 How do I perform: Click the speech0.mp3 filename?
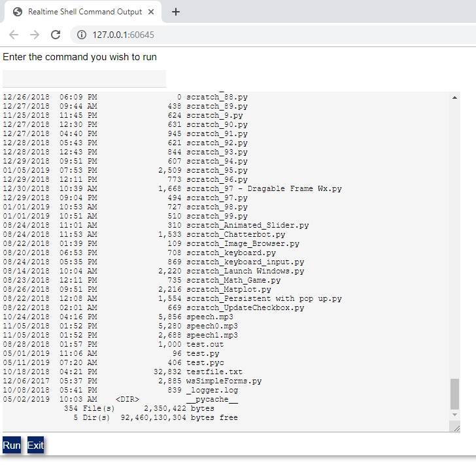click(212, 326)
